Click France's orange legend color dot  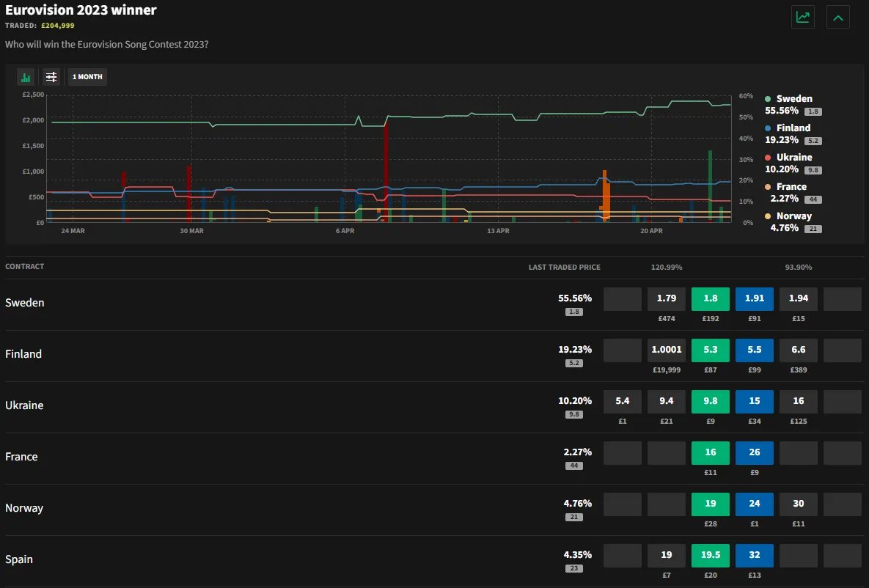(768, 187)
